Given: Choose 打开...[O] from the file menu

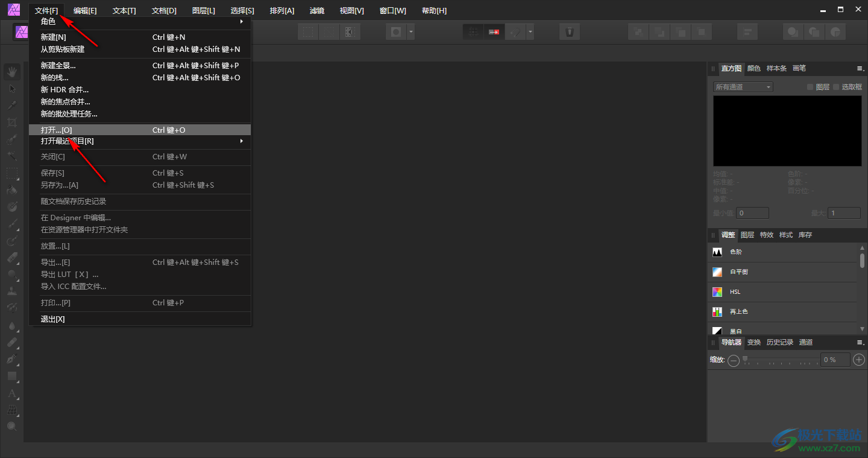Looking at the screenshot, I should point(56,130).
